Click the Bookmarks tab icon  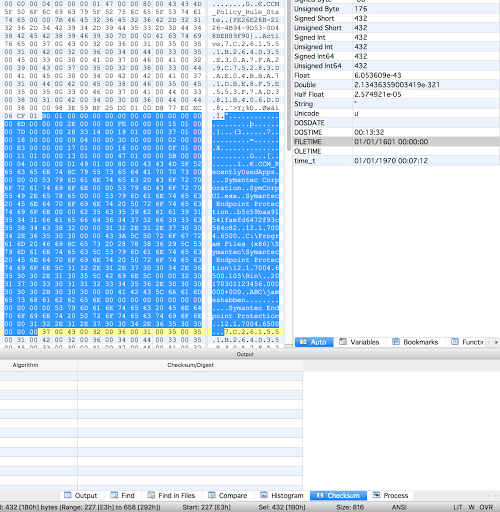pos(396,342)
